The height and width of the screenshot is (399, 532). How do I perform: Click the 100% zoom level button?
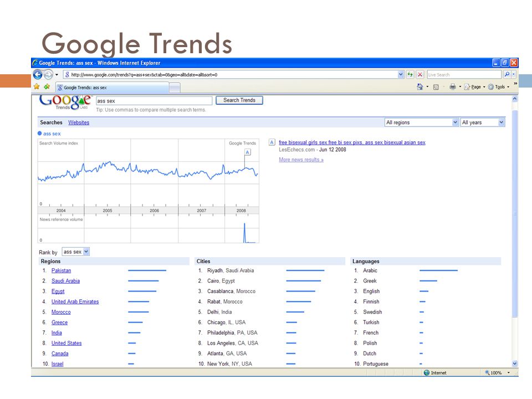(494, 373)
